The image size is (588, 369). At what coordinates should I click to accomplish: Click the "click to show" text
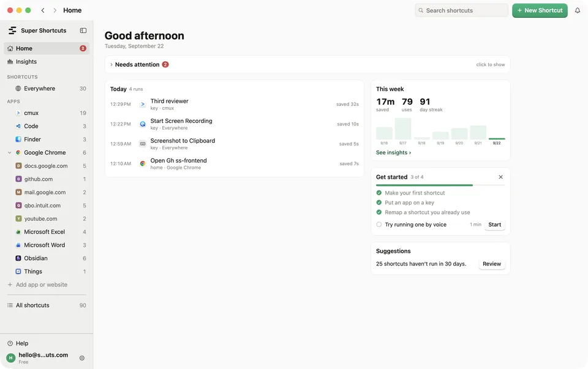(491, 64)
